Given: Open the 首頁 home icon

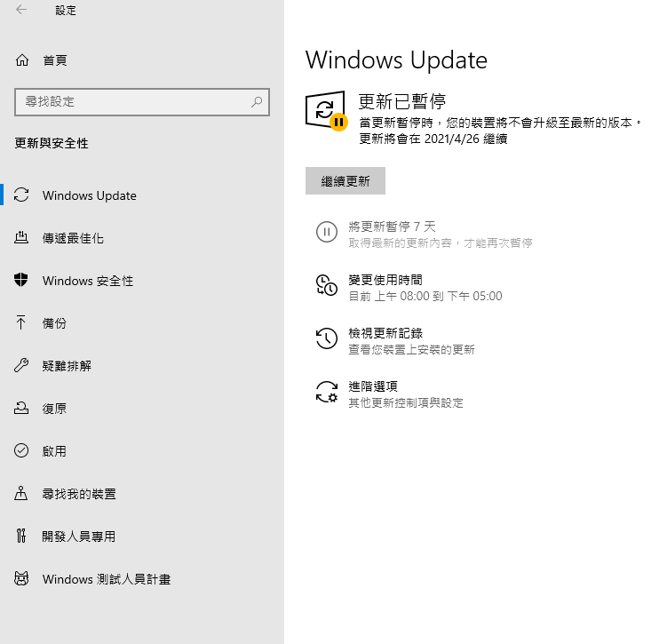Looking at the screenshot, I should [22, 60].
